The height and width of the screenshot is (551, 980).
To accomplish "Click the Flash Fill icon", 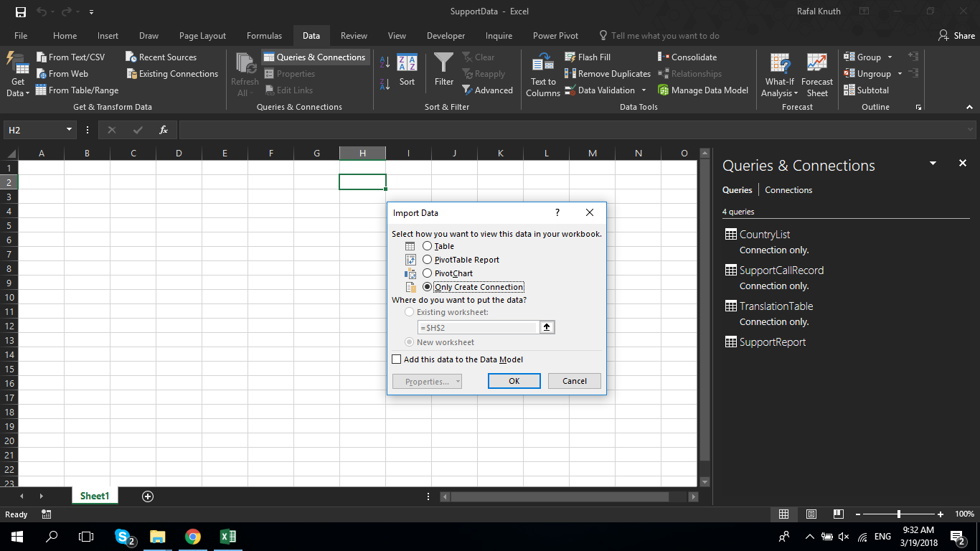I will [570, 57].
